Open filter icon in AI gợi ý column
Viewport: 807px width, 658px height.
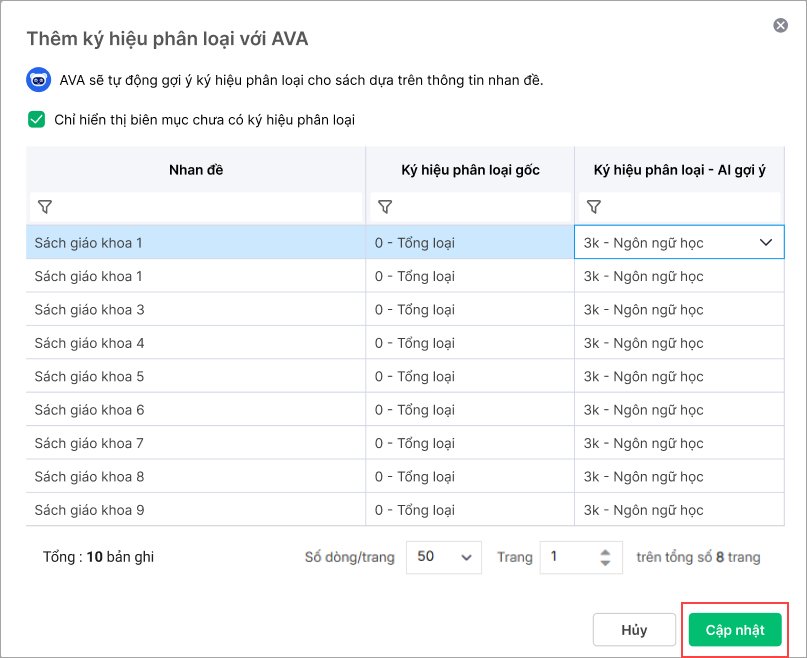click(594, 207)
